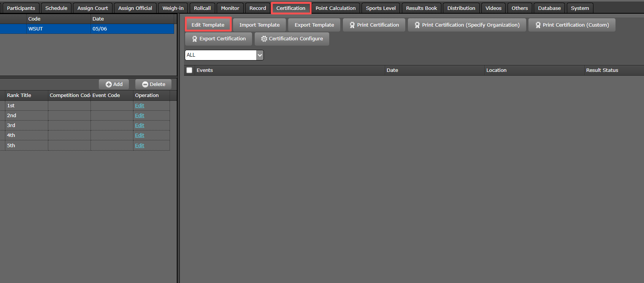Viewport: 644px width, 283px height.
Task: Edit the 2nd rank title row
Action: (140, 116)
